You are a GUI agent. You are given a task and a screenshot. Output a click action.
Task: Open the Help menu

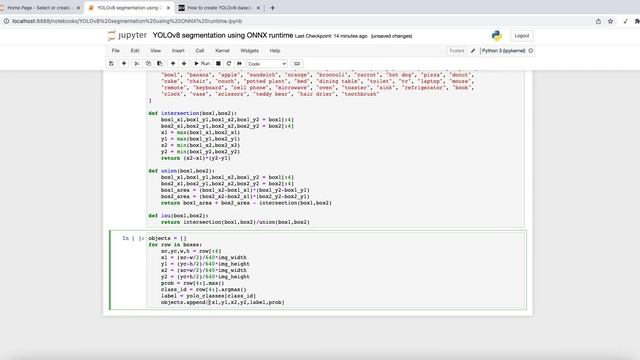point(275,51)
